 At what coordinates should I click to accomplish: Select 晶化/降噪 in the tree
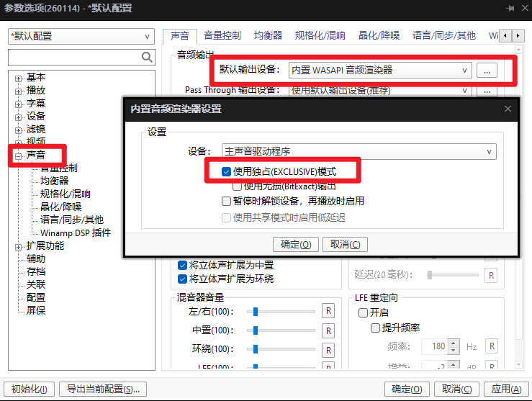60,207
